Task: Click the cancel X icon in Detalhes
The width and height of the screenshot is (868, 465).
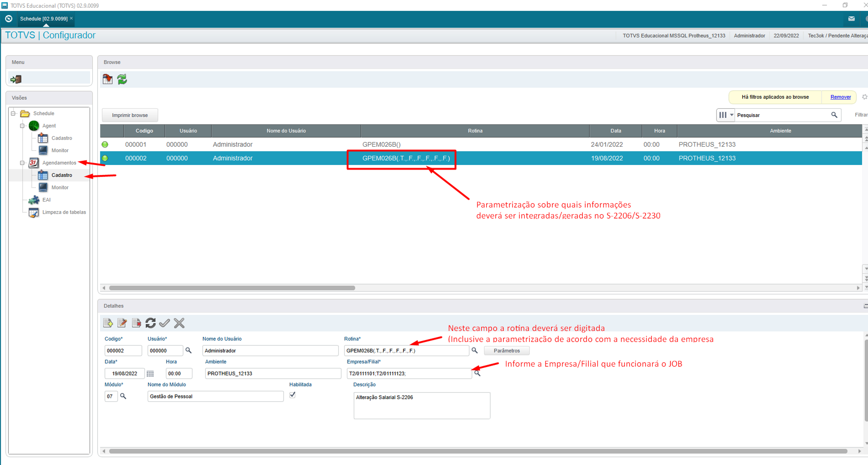Action: pyautogui.click(x=179, y=323)
